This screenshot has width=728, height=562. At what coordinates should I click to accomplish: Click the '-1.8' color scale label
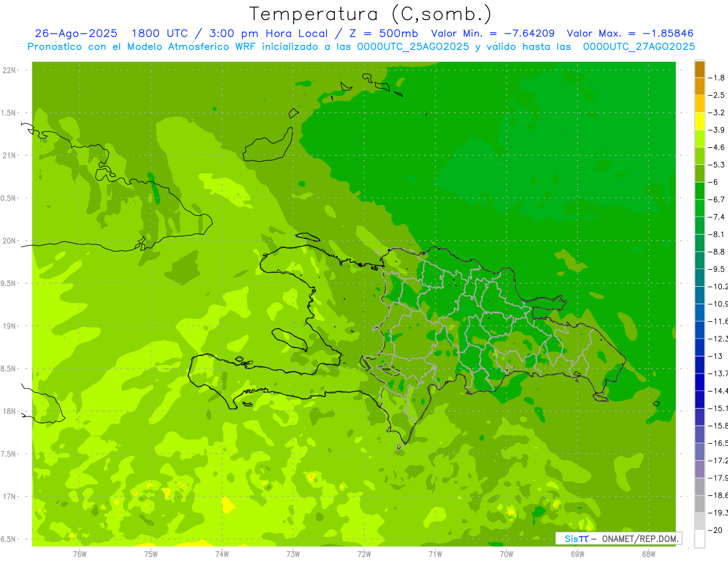[716, 78]
